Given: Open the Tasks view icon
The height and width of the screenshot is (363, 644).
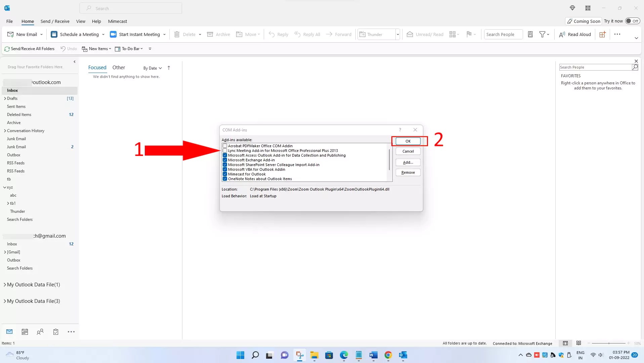Looking at the screenshot, I should pos(55,332).
